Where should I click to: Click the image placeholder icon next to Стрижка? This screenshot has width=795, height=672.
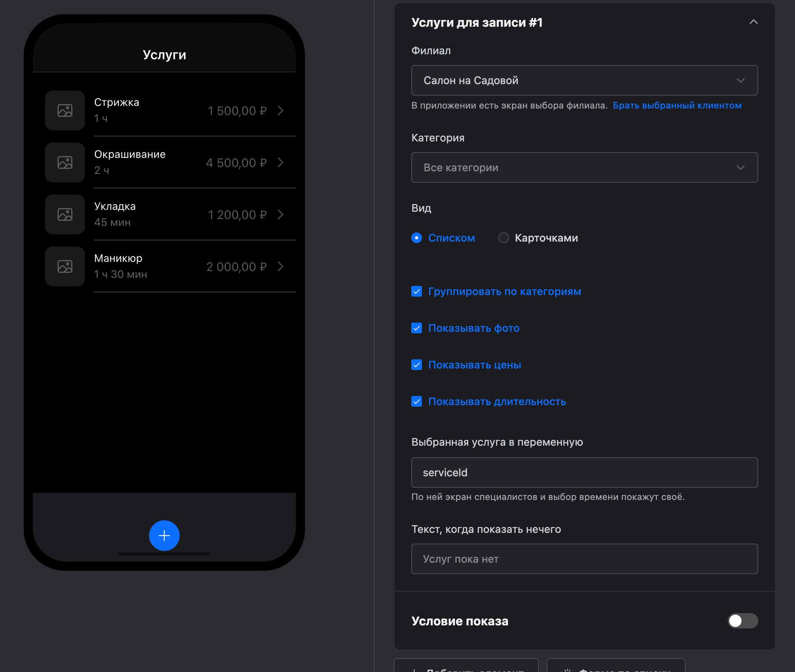coord(65,110)
